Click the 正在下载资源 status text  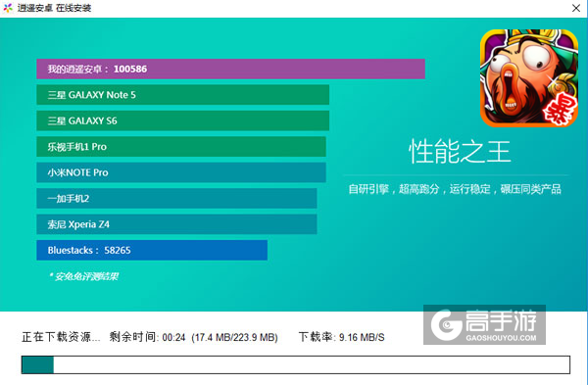[x=61, y=337]
